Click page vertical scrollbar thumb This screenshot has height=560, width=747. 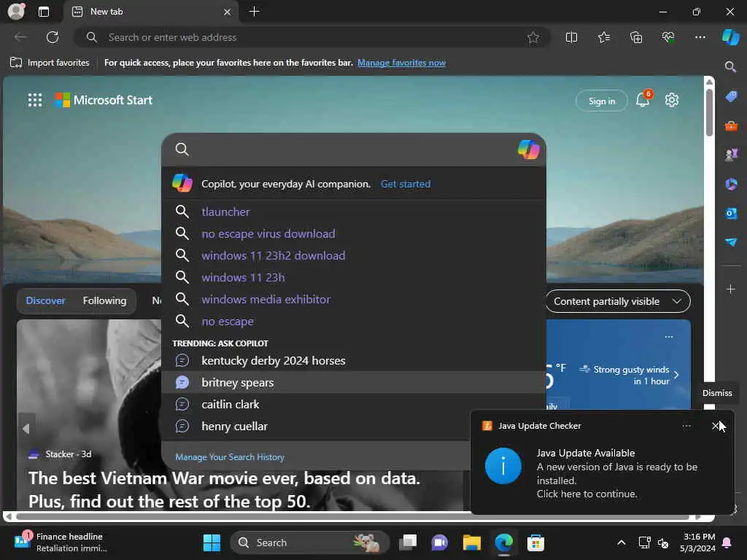[x=709, y=112]
